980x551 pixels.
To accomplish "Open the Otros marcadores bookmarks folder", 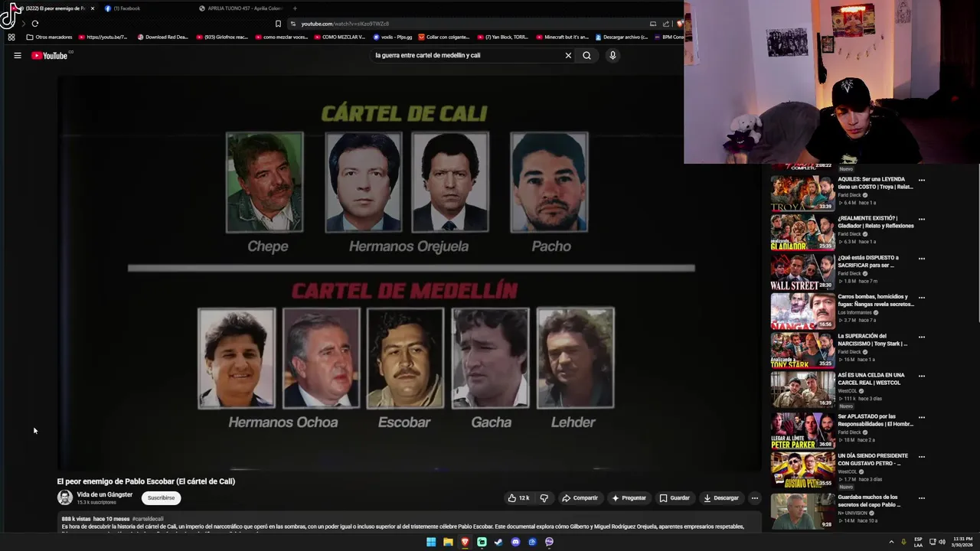I will click(x=49, y=37).
